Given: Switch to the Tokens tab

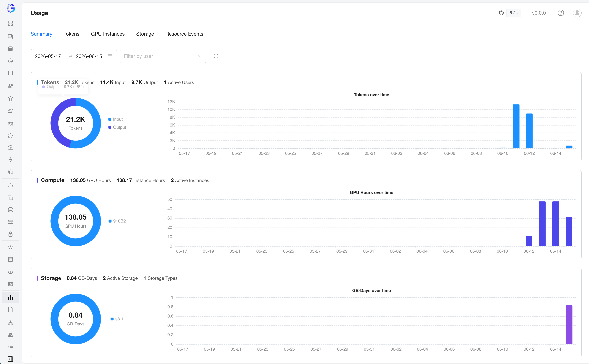Looking at the screenshot, I should point(71,34).
